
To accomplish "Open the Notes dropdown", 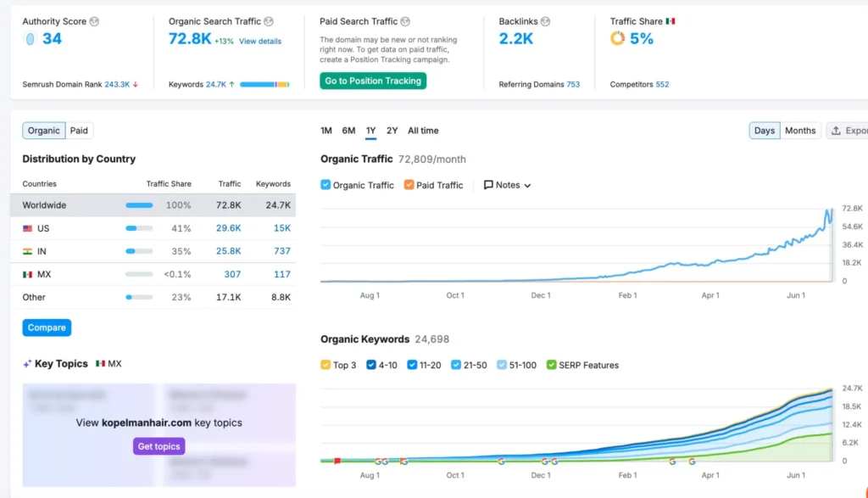I will click(x=507, y=185).
